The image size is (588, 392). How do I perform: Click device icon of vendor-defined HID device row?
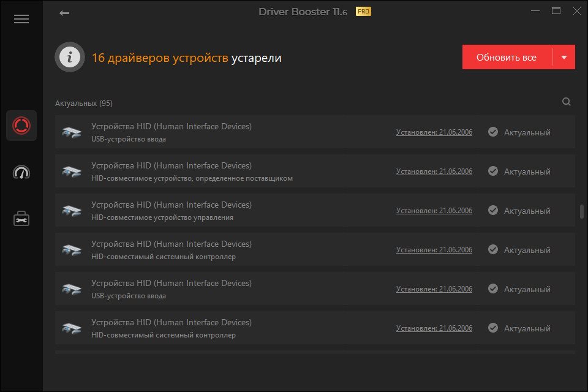(x=72, y=171)
